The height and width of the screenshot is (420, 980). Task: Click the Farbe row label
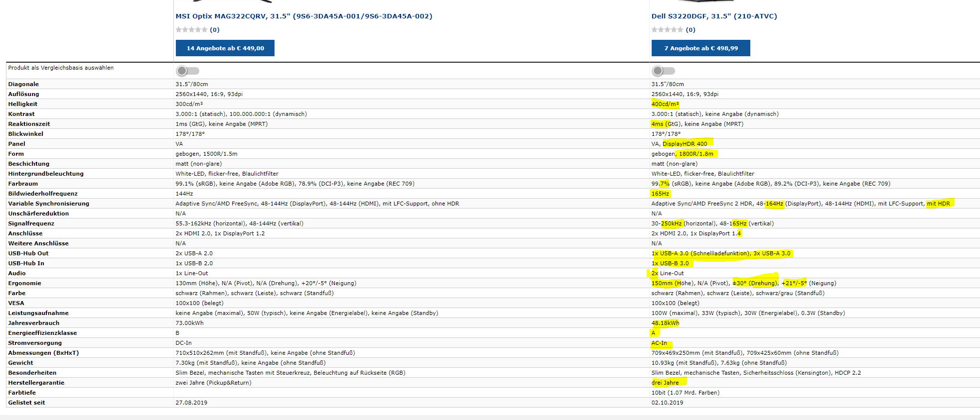(17, 293)
